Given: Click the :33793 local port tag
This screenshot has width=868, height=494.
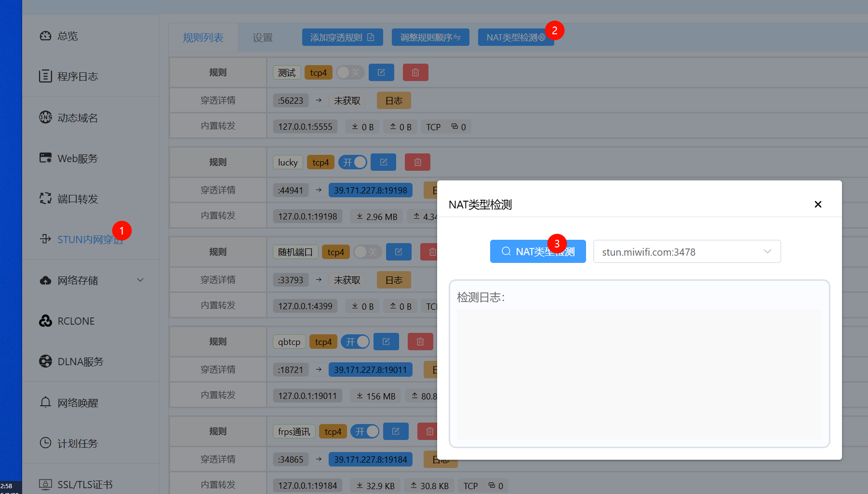Looking at the screenshot, I should click(291, 280).
